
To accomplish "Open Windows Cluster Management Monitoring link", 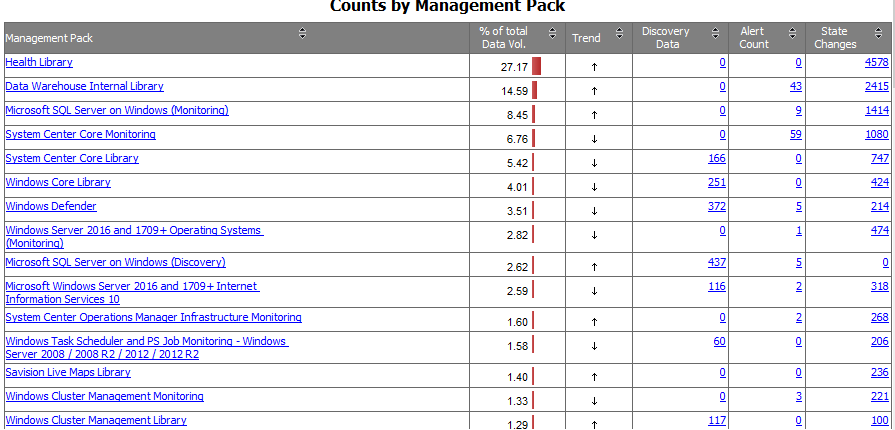I will point(104,396).
